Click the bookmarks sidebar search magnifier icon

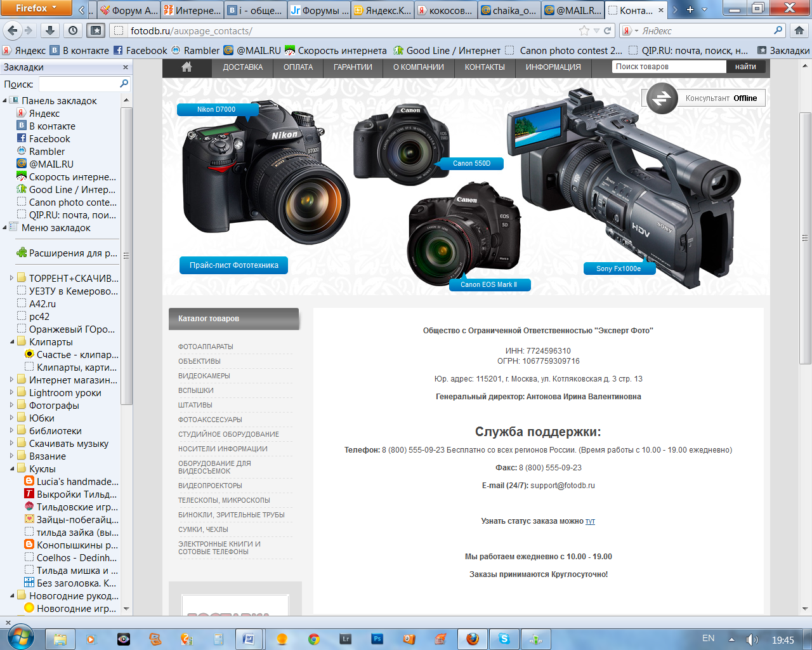pos(124,84)
